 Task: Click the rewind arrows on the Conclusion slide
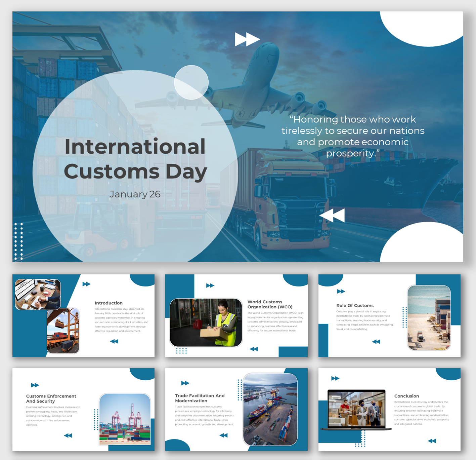(432, 441)
